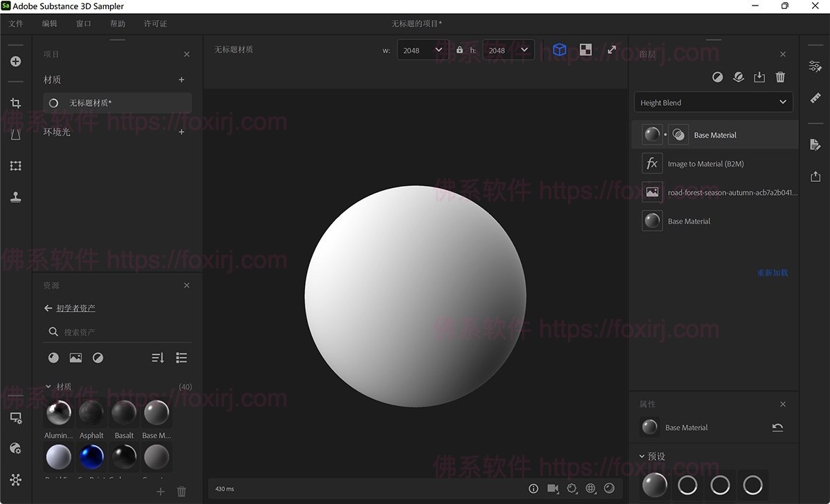Click the info icon in the viewport status bar
This screenshot has height=504, width=830.
[533, 488]
